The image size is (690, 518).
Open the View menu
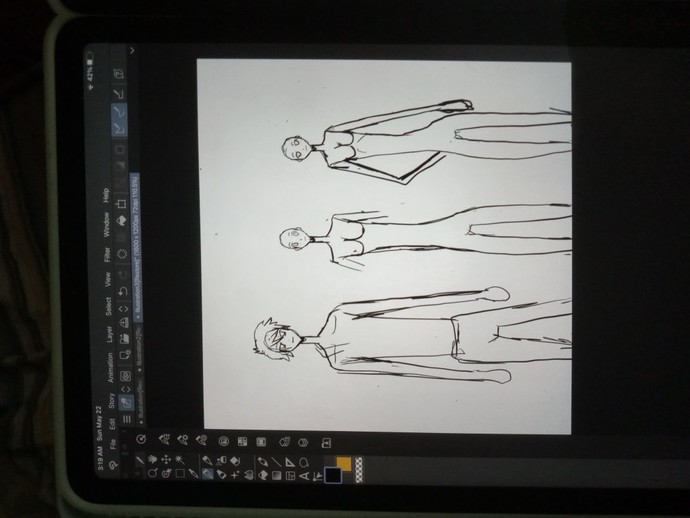tap(108, 279)
